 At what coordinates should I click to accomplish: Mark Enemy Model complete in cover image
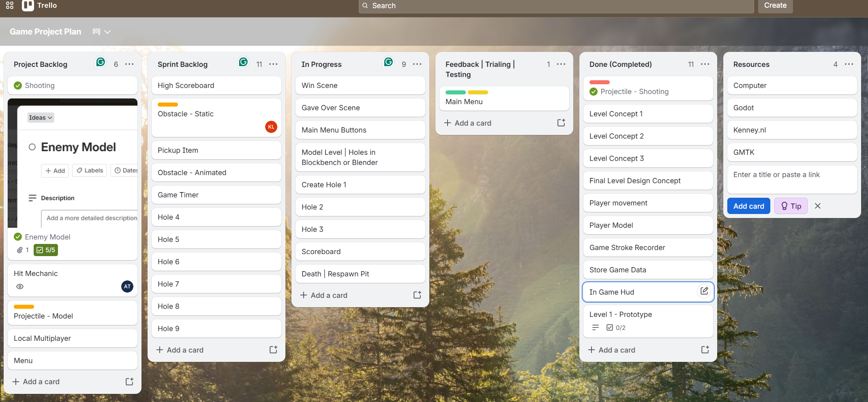32,147
